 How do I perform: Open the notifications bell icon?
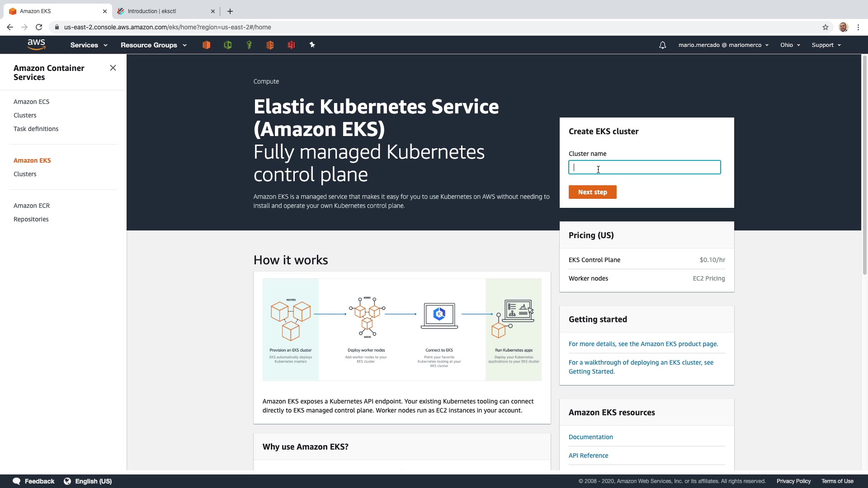click(662, 45)
